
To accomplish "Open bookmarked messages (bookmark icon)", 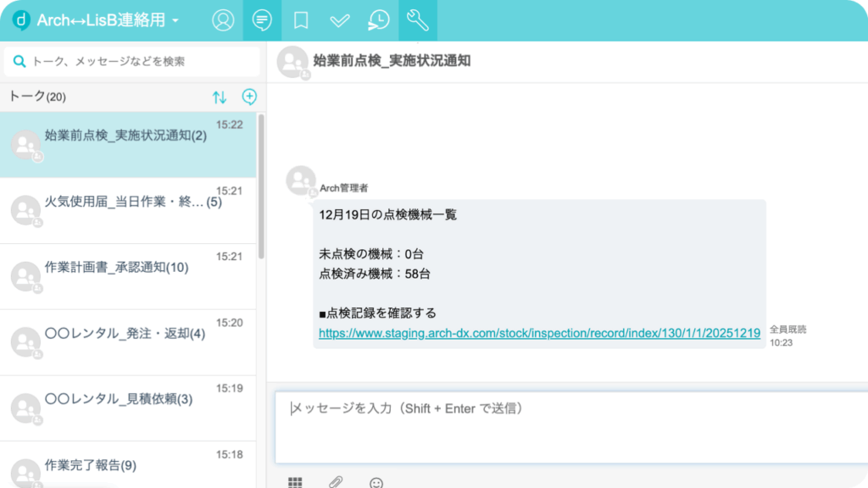I will (x=301, y=20).
